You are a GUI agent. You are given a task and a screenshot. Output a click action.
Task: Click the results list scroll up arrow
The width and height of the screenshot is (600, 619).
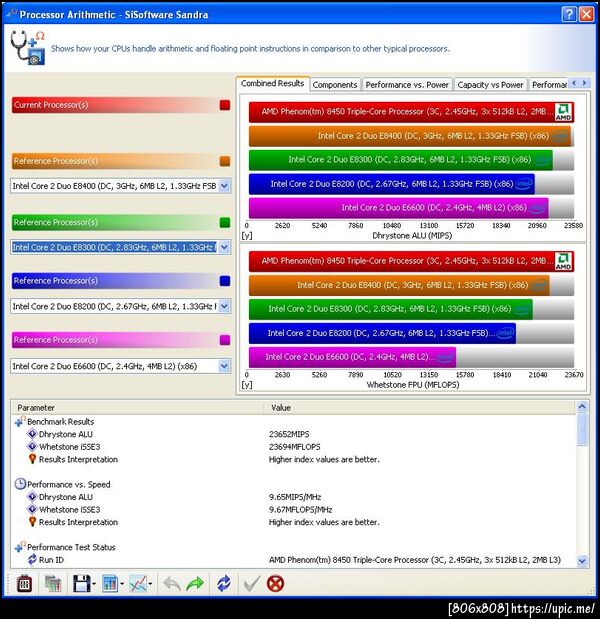[x=582, y=406]
